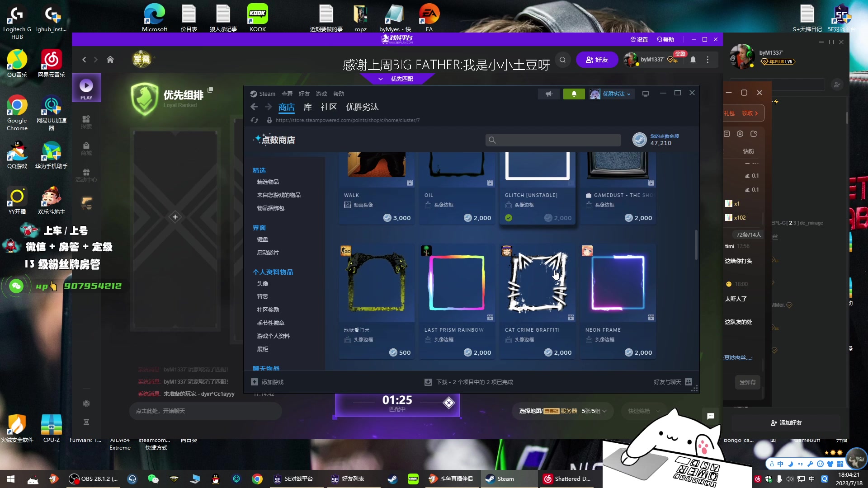Select 头像 category in points shop

click(x=263, y=284)
